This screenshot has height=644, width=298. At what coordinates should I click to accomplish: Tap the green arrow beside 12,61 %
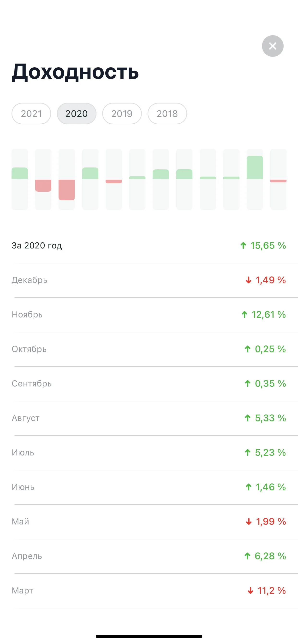point(244,315)
